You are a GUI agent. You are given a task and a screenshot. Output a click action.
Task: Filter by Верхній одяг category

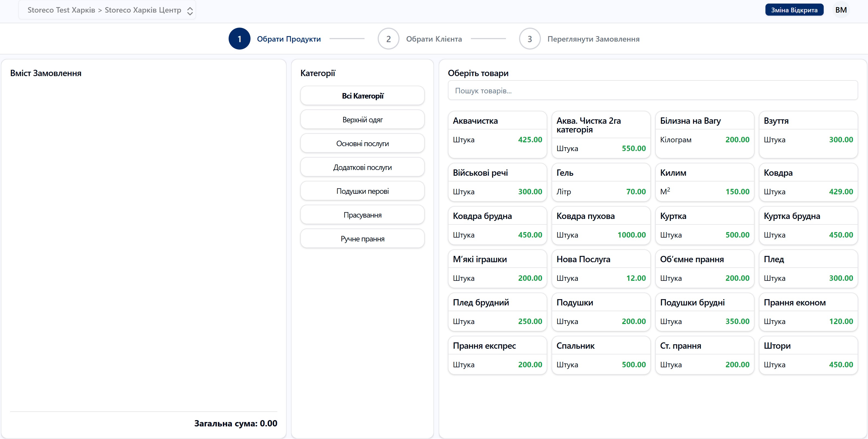[362, 120]
